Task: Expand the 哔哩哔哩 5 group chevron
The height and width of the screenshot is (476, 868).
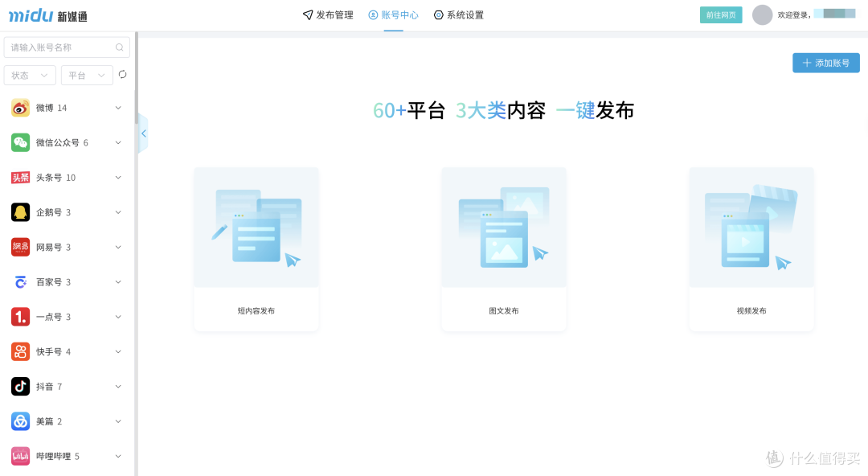Action: 118,456
